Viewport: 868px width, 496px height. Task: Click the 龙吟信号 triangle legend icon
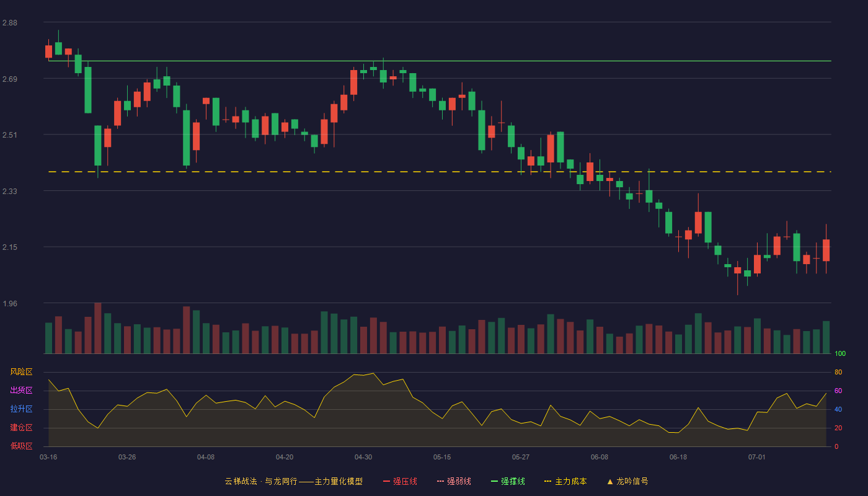click(x=610, y=481)
